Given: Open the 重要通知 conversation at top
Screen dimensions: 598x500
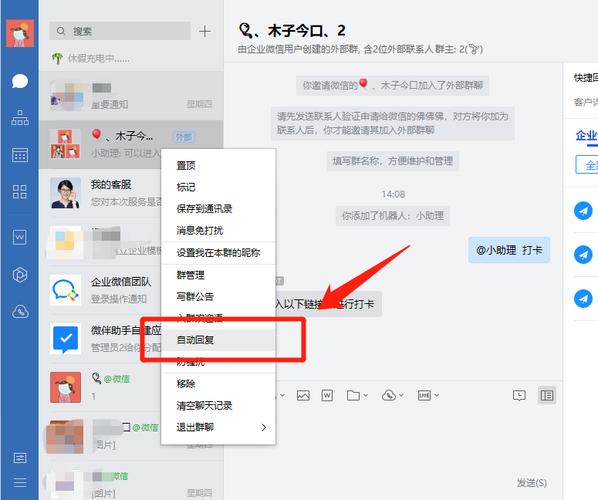Looking at the screenshot, I should coord(131,95).
